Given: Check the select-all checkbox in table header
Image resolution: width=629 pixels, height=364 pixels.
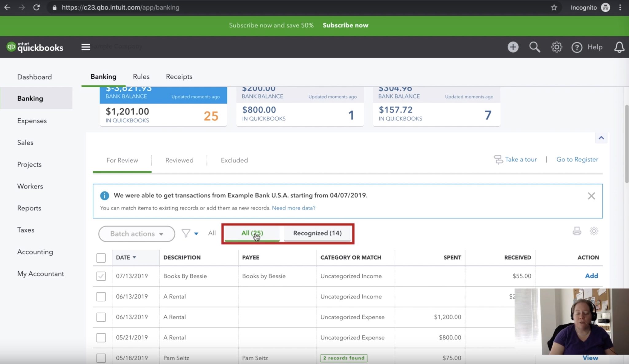Looking at the screenshot, I should pyautogui.click(x=101, y=258).
